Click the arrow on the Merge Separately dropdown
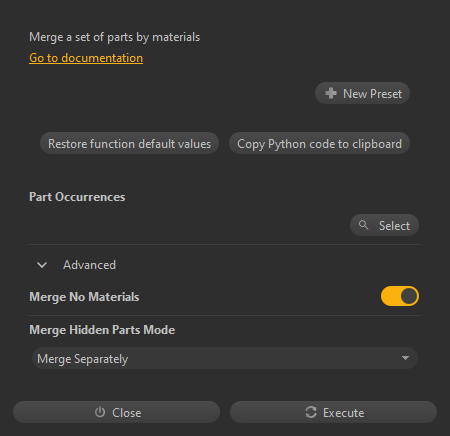The image size is (450, 436). point(405,358)
